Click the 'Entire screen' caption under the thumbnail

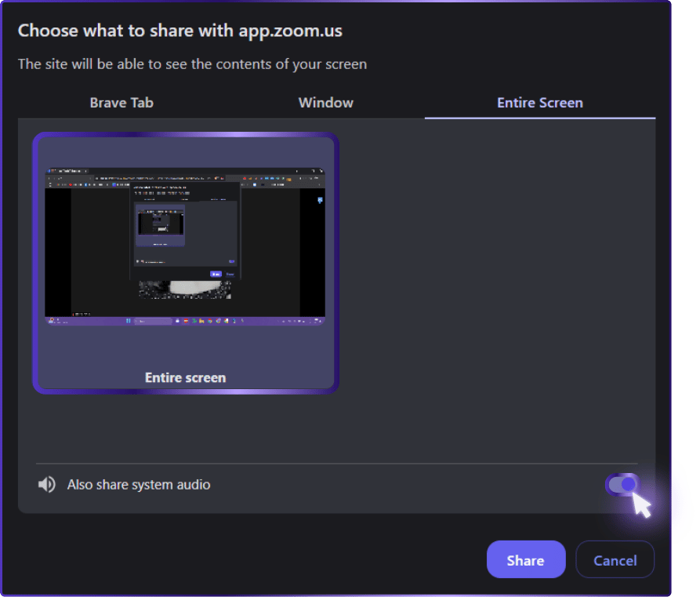185,377
